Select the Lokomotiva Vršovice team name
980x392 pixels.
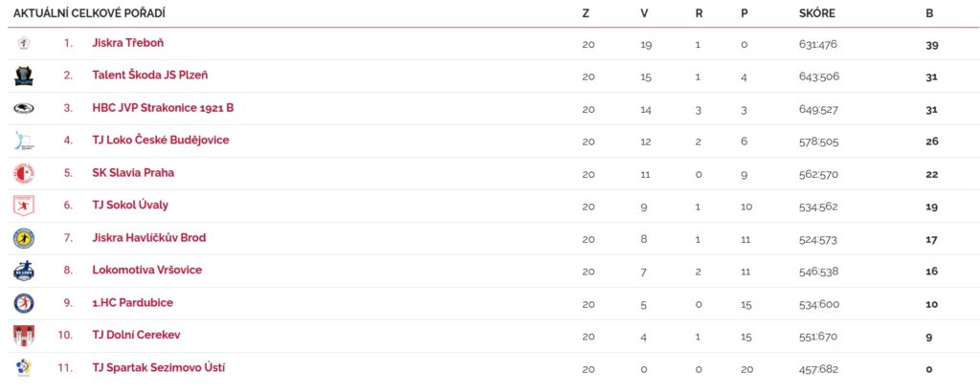146,271
